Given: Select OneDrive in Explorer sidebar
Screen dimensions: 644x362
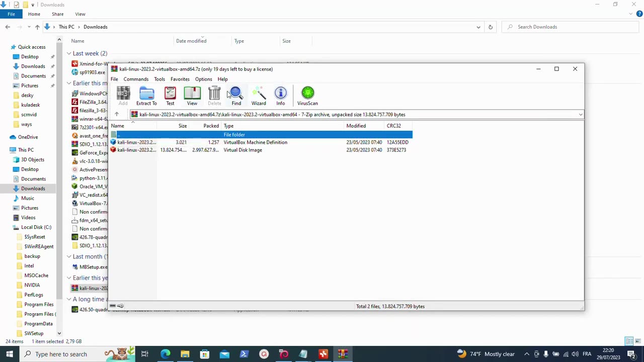Looking at the screenshot, I should [x=28, y=137].
